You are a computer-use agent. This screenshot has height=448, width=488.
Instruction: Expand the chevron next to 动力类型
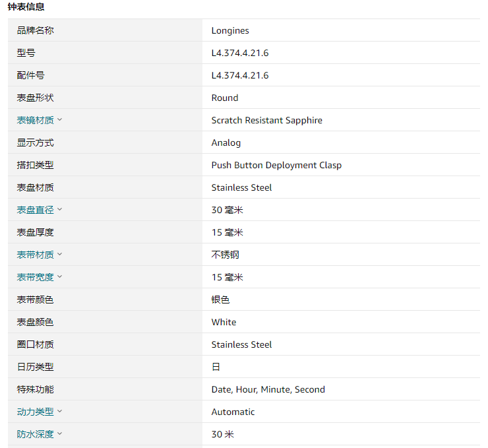[x=60, y=411]
